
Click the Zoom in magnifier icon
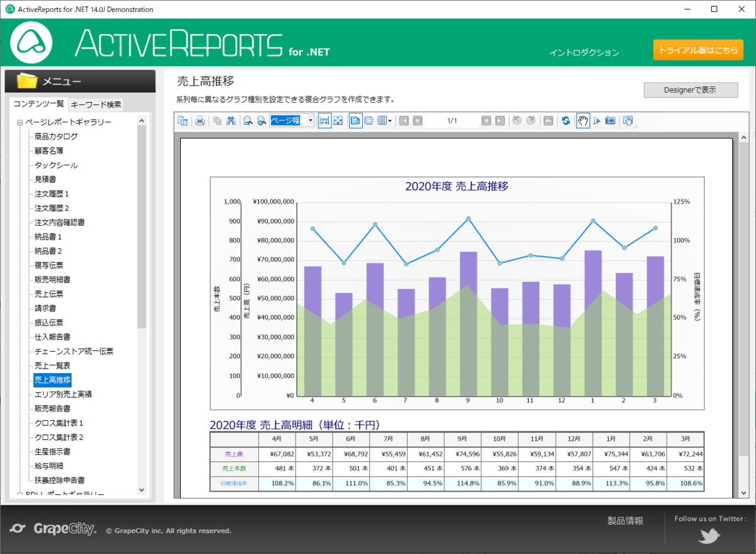click(x=261, y=120)
